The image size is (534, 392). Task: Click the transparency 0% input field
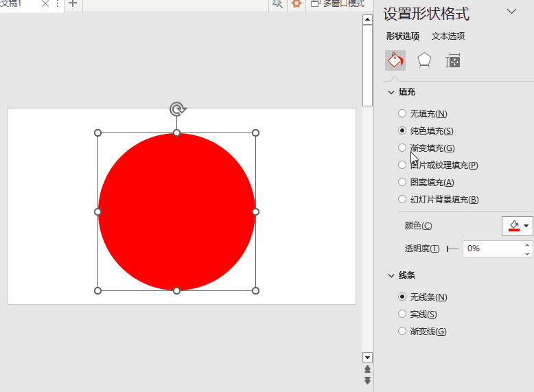click(x=493, y=249)
